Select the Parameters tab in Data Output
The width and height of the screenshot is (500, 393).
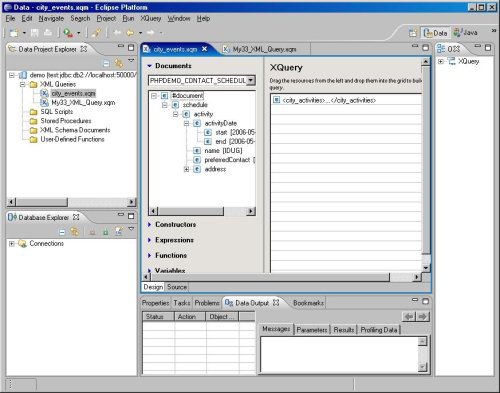click(x=312, y=330)
